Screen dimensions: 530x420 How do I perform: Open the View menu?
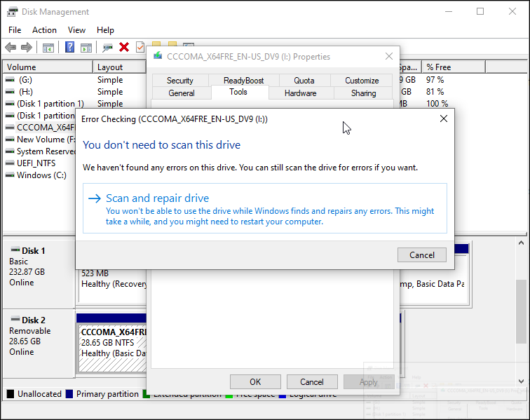pyautogui.click(x=77, y=30)
